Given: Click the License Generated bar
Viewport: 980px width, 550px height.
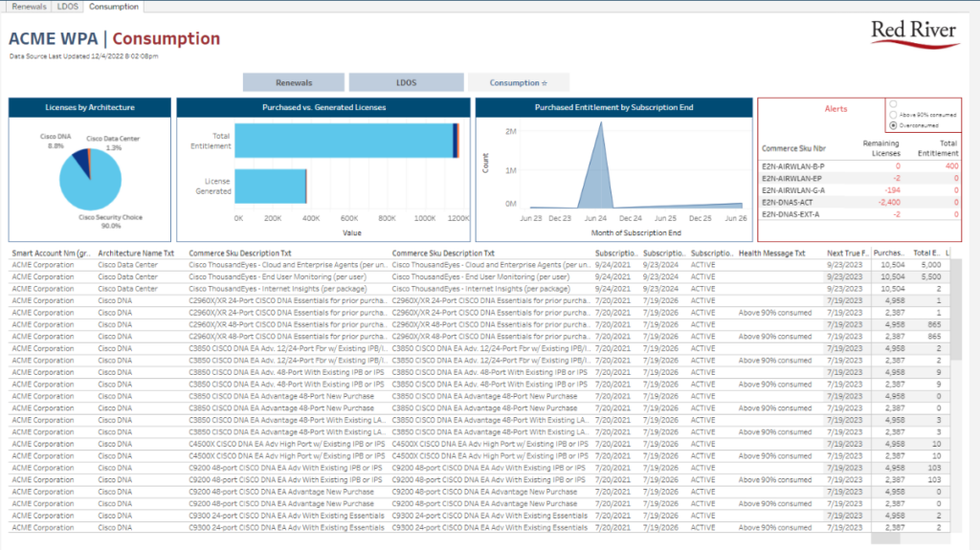Looking at the screenshot, I should pyautogui.click(x=270, y=186).
